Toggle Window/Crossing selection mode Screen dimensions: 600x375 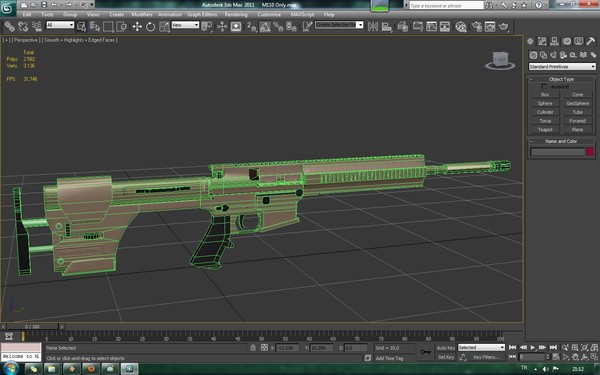[122, 26]
